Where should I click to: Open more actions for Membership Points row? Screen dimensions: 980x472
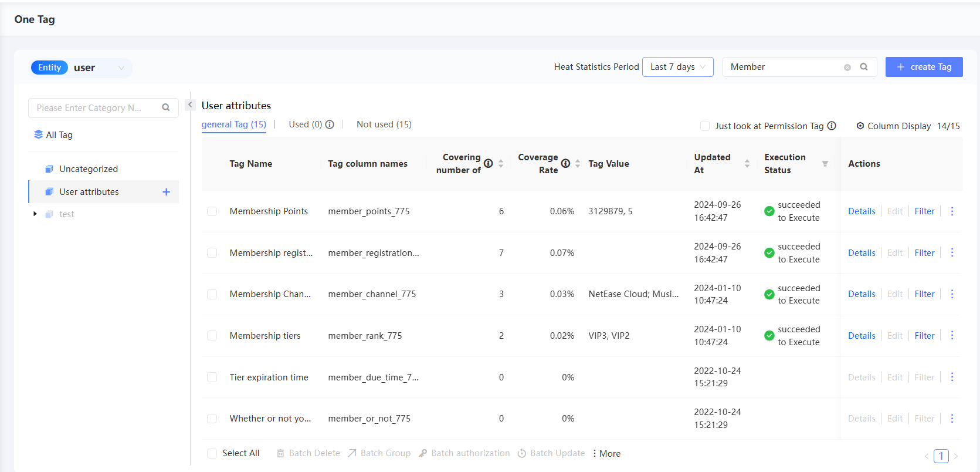(952, 211)
